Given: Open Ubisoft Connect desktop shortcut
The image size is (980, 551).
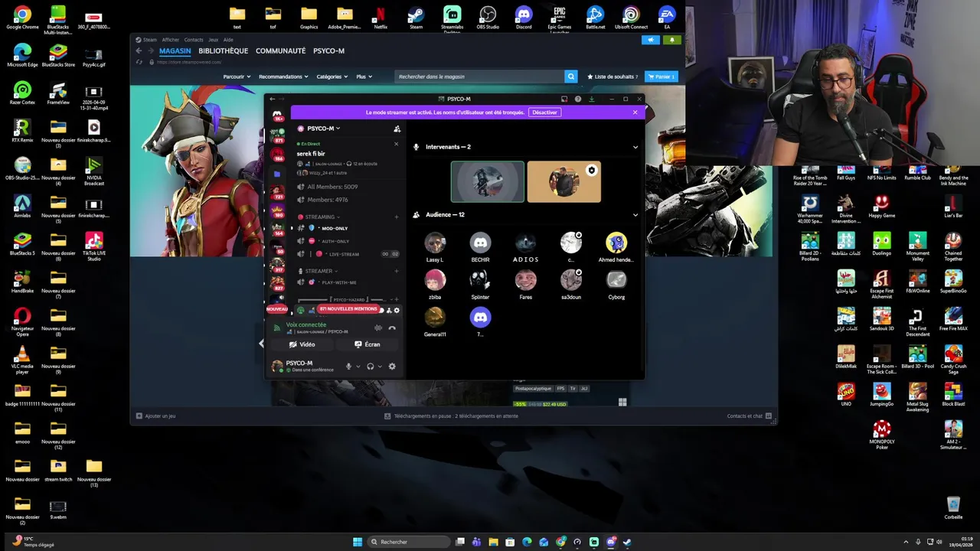Looking at the screenshot, I should [x=631, y=18].
